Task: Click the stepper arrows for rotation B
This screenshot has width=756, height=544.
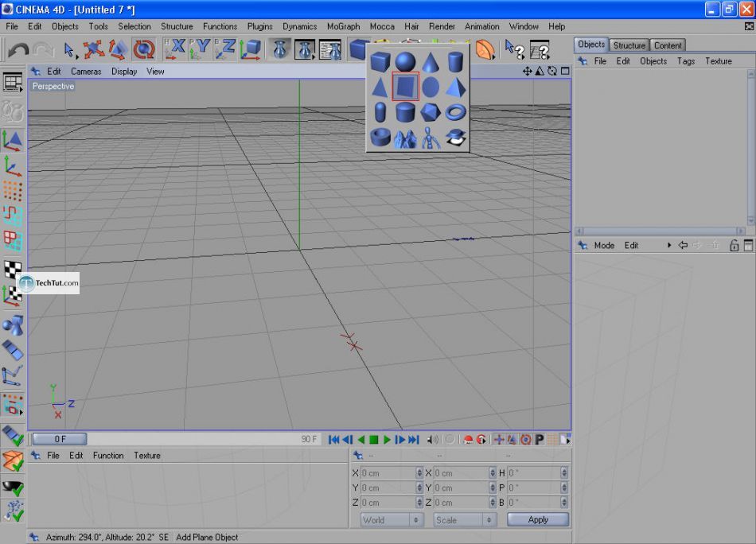Action: click(x=564, y=503)
